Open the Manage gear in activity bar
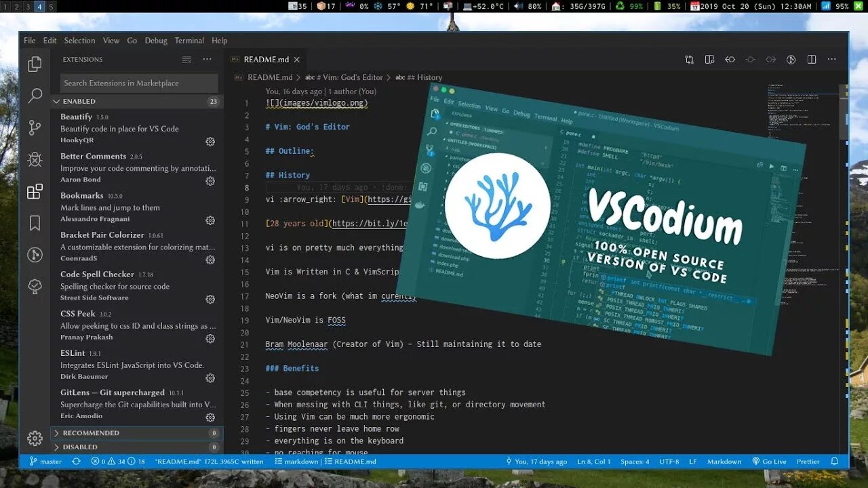Screen dimensions: 868x488 35,439
